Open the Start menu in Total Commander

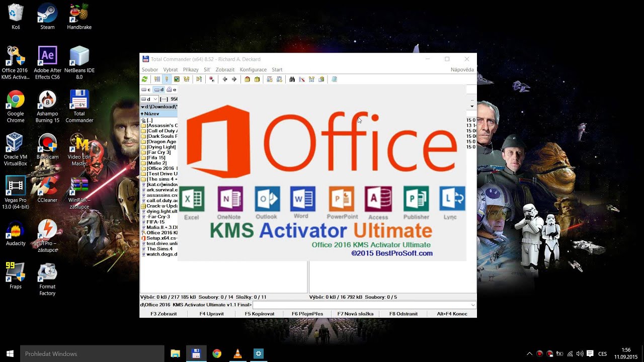(x=277, y=70)
